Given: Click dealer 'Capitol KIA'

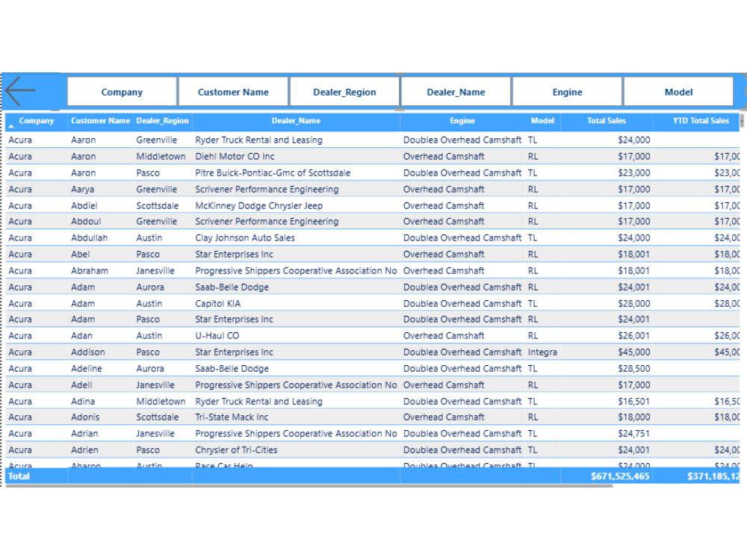Looking at the screenshot, I should pyautogui.click(x=217, y=304).
